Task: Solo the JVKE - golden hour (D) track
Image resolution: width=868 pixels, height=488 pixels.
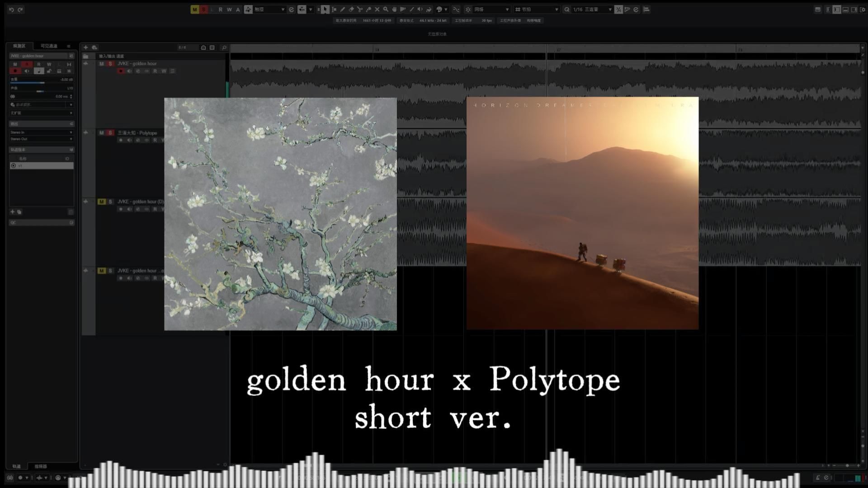Action: [110, 202]
